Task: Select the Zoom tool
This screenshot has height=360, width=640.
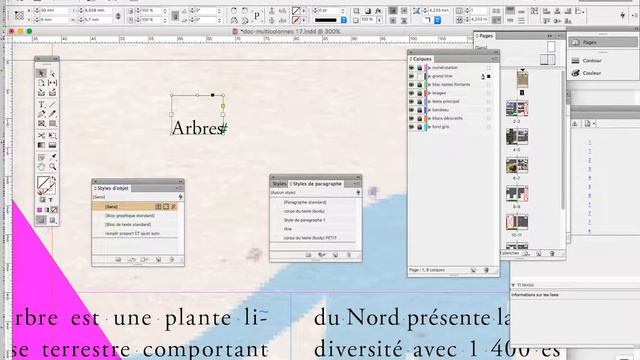Action: 53,167
